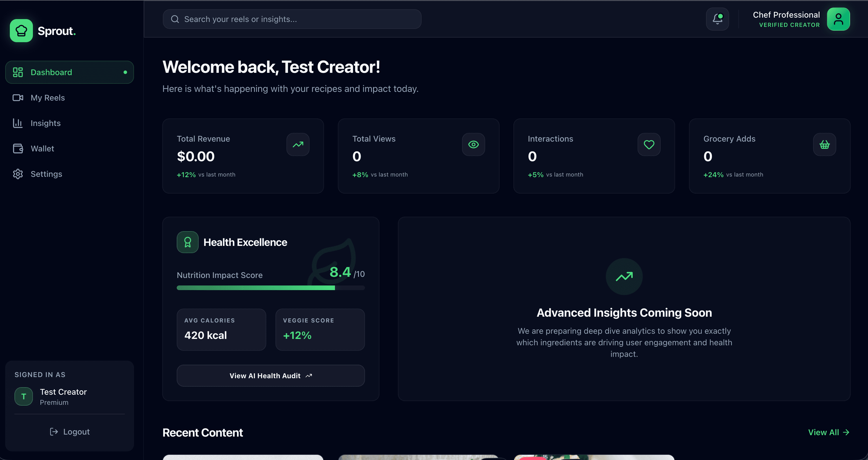Go to Insights in the sidebar
The image size is (868, 460).
point(46,123)
